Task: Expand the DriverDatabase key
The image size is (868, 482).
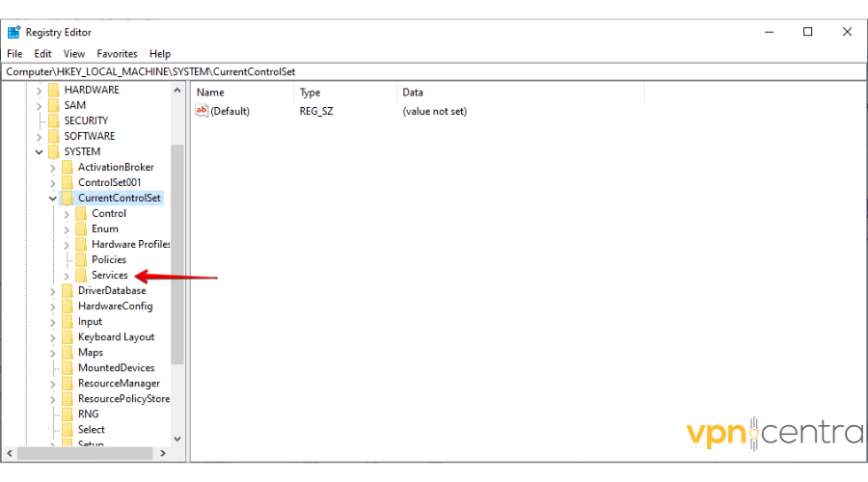Action: (x=53, y=291)
